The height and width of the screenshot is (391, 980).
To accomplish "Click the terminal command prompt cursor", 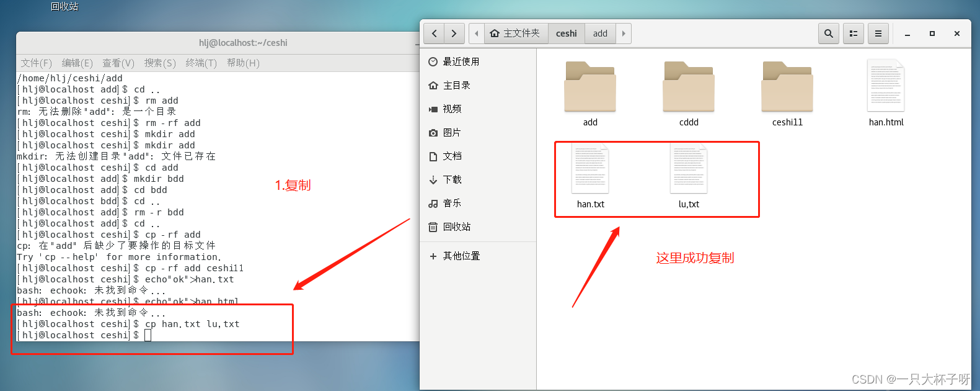I will click(x=148, y=335).
